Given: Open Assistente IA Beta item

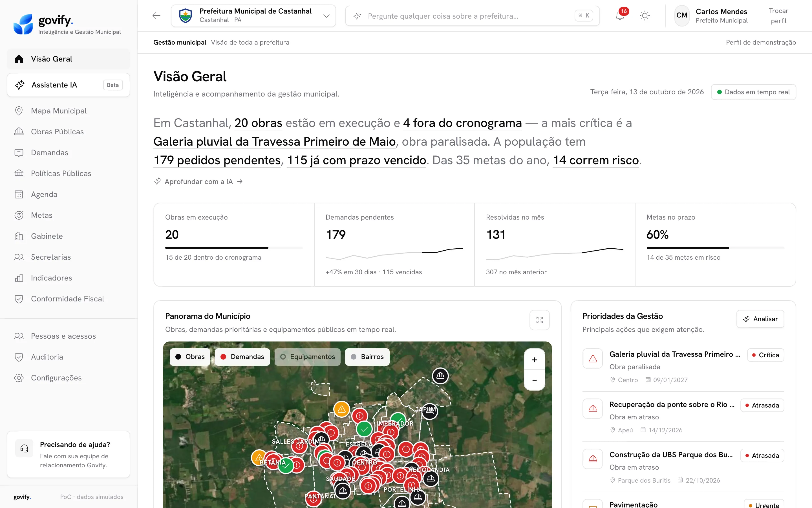Looking at the screenshot, I should pyautogui.click(x=69, y=85).
